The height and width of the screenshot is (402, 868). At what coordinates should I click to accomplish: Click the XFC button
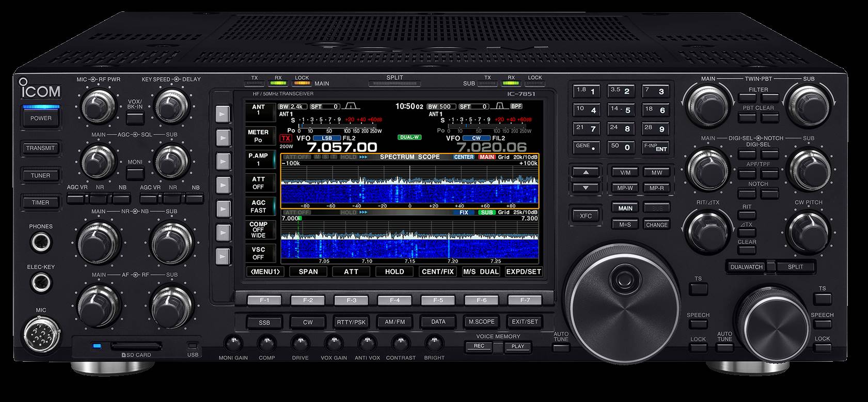tap(586, 215)
